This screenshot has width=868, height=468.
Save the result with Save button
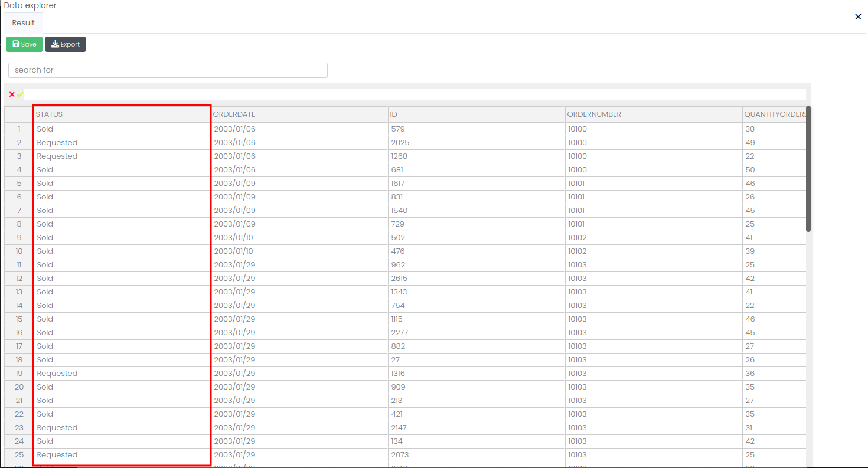pos(24,44)
